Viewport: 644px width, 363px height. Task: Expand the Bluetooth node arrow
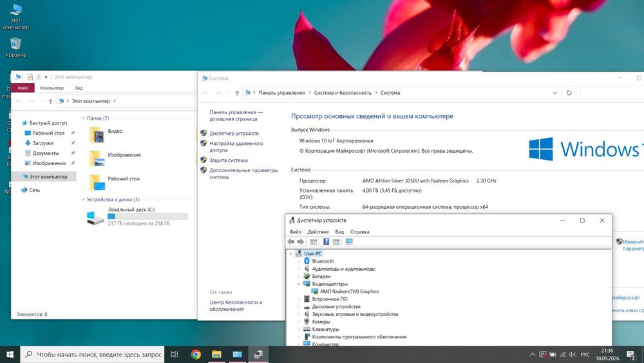pyautogui.click(x=299, y=261)
